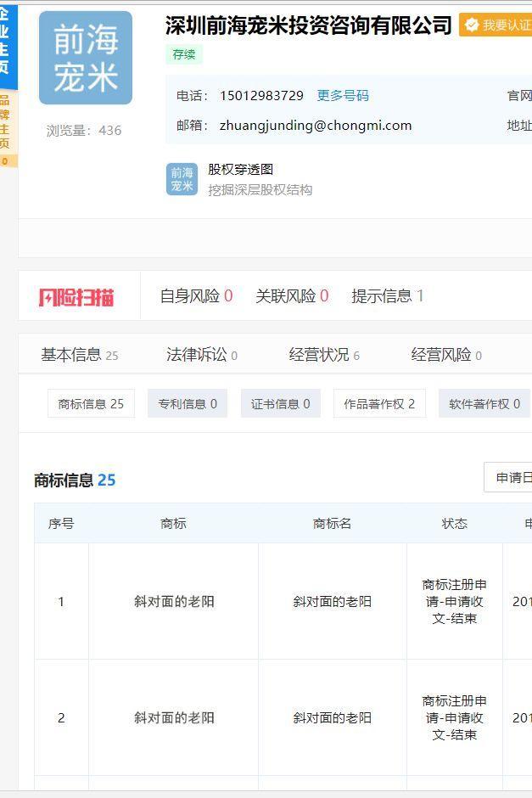The image size is (532, 798).
Task: Click the 商标名 column header
Action: pos(332,523)
